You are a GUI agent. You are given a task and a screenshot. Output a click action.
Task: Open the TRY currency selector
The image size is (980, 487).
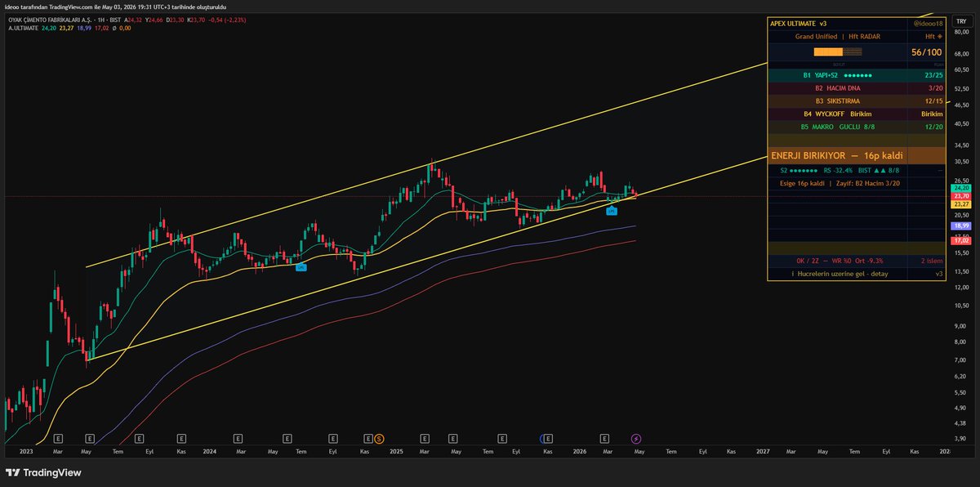[x=960, y=20]
